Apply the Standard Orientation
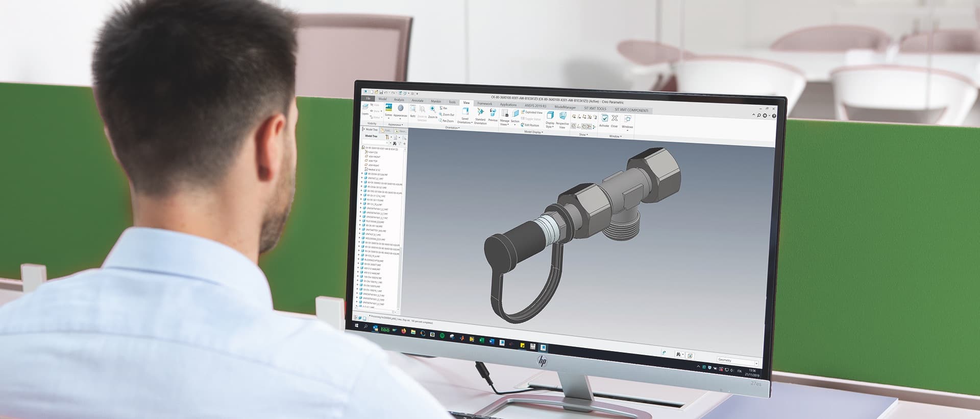Screen dimensions: 980x419 [x=480, y=116]
